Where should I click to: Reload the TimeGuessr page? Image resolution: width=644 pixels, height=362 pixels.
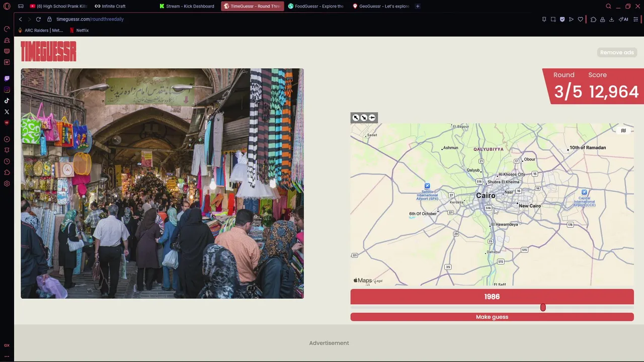click(x=38, y=19)
